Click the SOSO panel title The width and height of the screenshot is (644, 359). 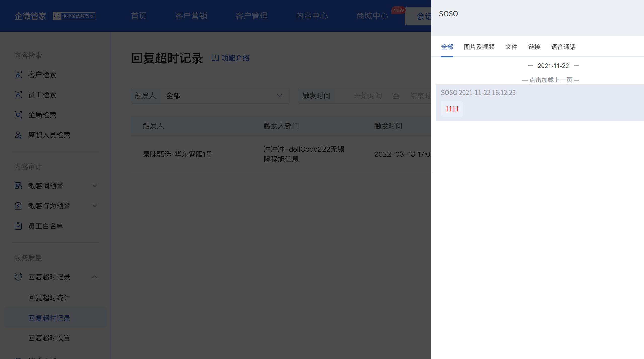449,14
